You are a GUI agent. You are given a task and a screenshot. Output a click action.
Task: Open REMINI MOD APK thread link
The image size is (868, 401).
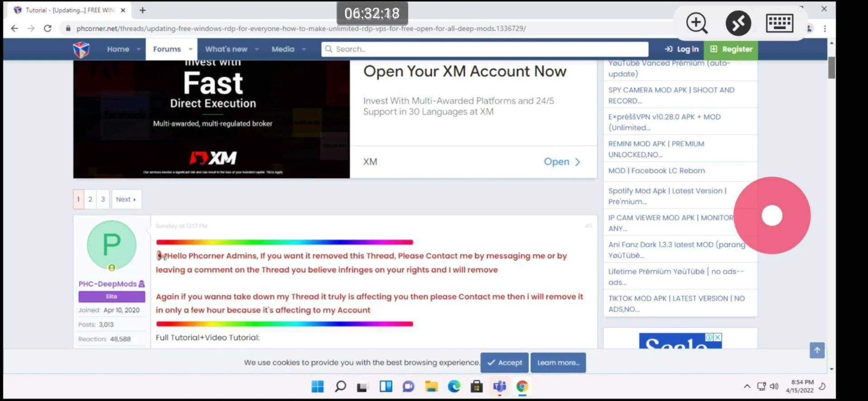(x=656, y=149)
